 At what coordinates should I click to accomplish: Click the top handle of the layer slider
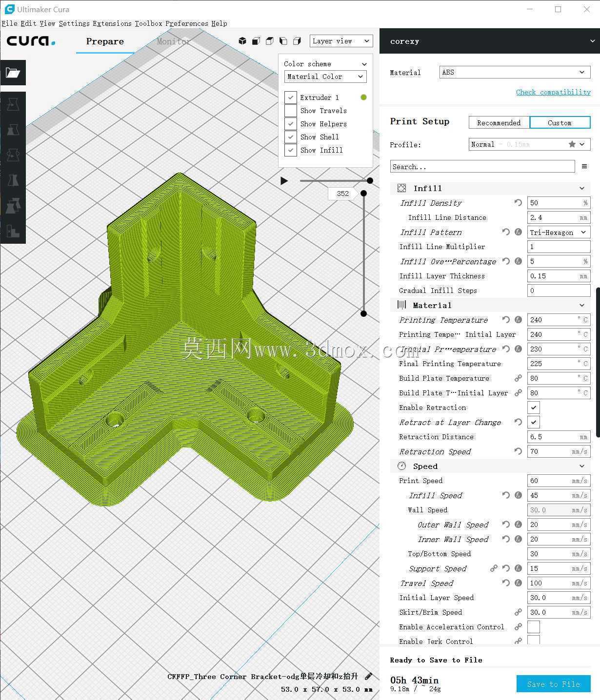[x=363, y=194]
